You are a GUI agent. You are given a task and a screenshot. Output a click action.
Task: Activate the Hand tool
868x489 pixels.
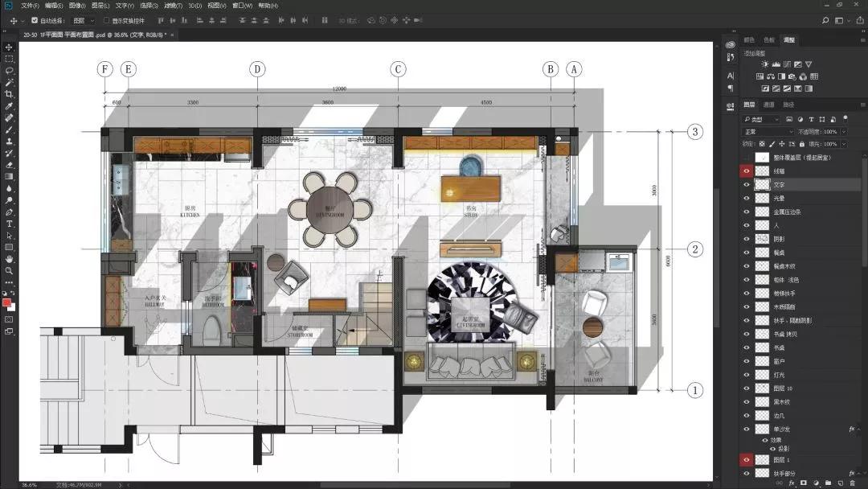9,259
